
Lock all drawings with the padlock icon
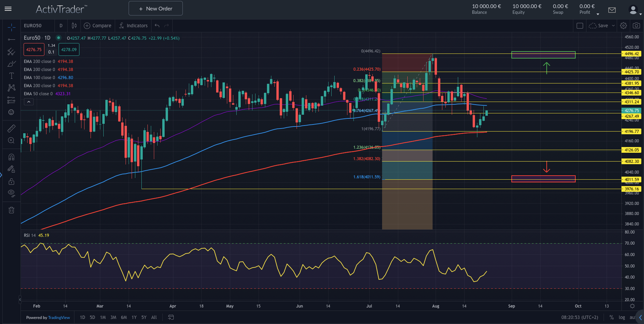tap(11, 181)
